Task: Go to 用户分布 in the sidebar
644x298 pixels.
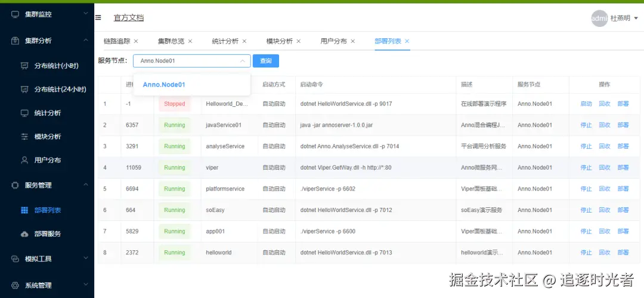Action: tap(47, 160)
